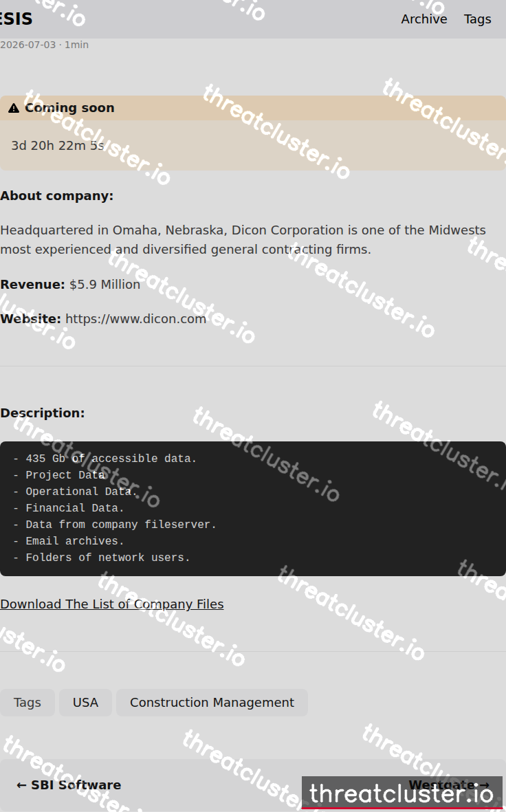Go to next post Westgate
The image size is (506, 812).
click(449, 785)
